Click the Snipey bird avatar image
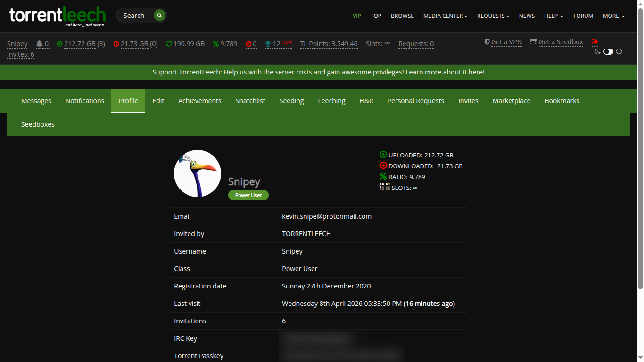The width and height of the screenshot is (644, 362). click(198, 173)
